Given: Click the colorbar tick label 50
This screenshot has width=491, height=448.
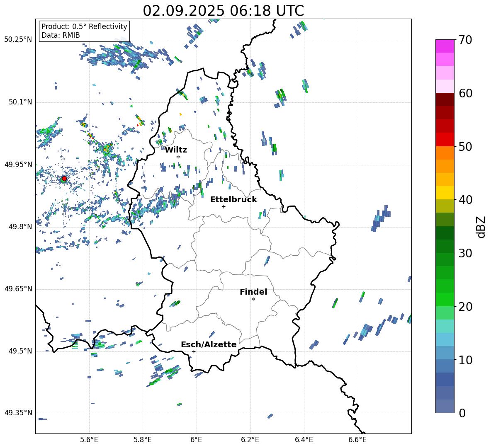Looking at the screenshot, I should click(x=465, y=146).
